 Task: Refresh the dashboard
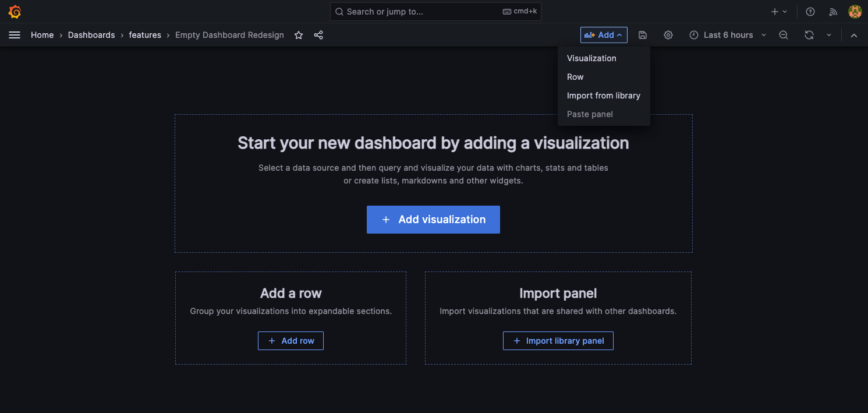pos(809,35)
